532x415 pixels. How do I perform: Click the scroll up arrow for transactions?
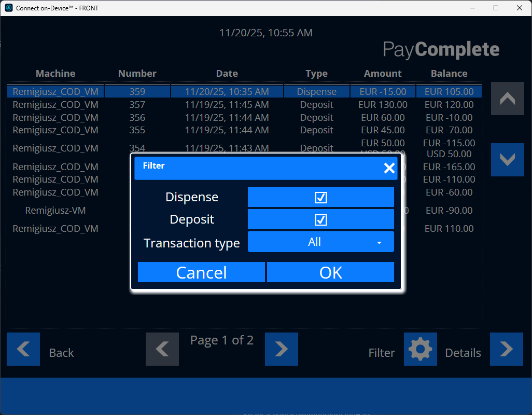point(507,99)
